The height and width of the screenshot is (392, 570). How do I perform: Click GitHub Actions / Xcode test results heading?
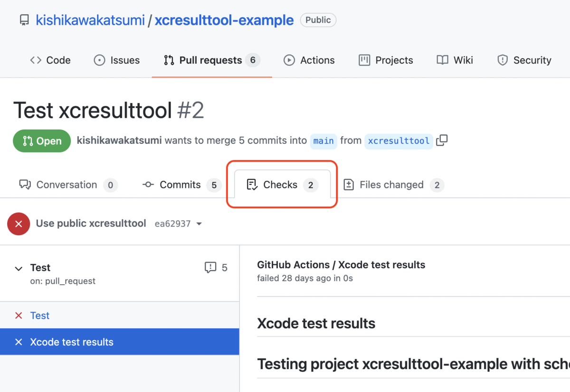(x=341, y=265)
